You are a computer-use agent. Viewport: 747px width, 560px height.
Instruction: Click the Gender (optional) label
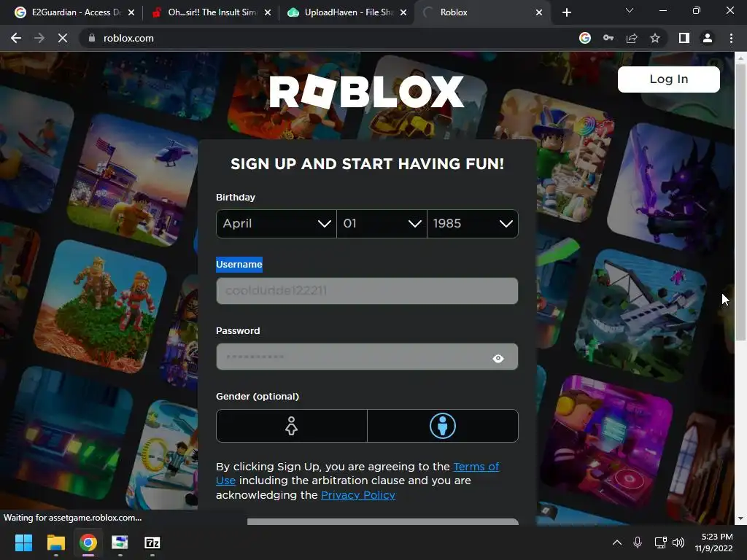(258, 396)
